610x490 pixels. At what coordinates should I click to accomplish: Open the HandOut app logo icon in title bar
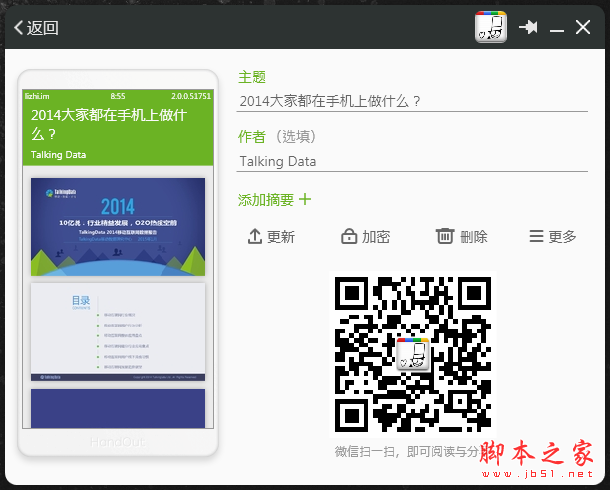coord(491,26)
